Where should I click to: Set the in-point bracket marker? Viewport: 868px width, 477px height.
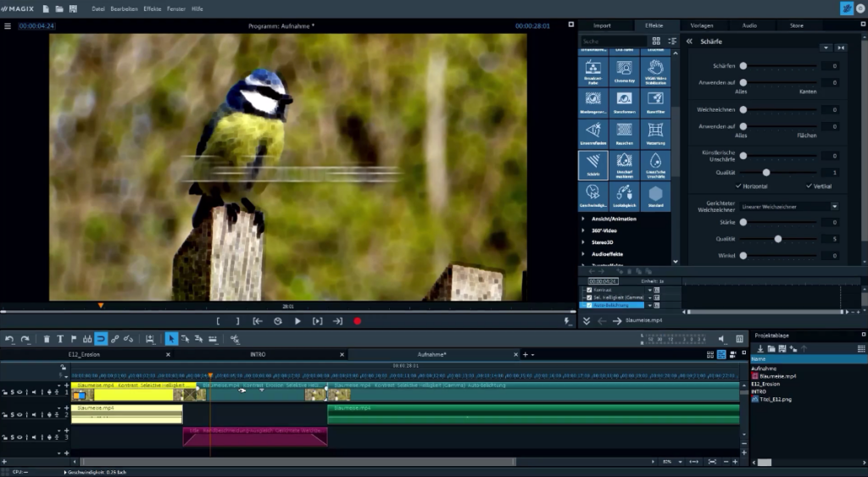(218, 321)
